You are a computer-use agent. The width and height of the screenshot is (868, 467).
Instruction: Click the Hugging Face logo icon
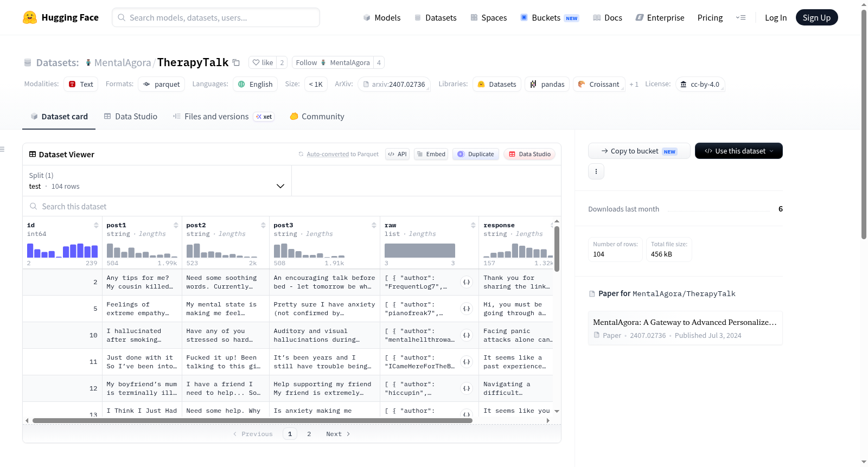pos(30,17)
